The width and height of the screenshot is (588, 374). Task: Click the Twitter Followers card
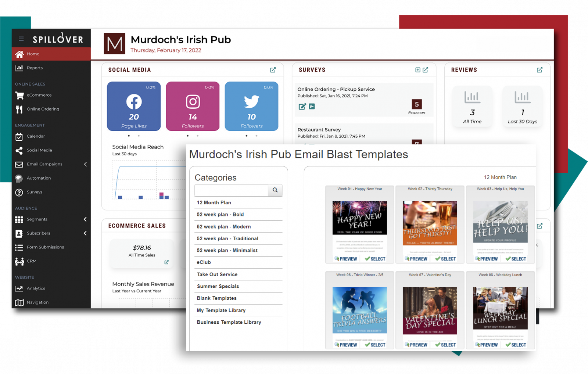pyautogui.click(x=251, y=106)
